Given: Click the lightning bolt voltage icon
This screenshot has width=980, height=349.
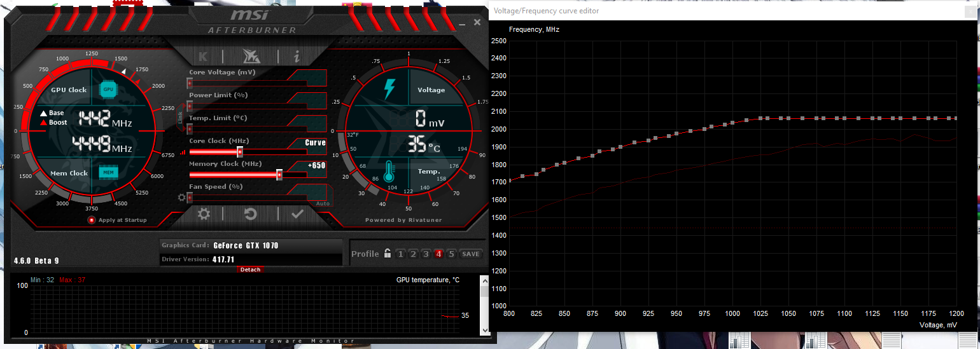Looking at the screenshot, I should pyautogui.click(x=389, y=90).
